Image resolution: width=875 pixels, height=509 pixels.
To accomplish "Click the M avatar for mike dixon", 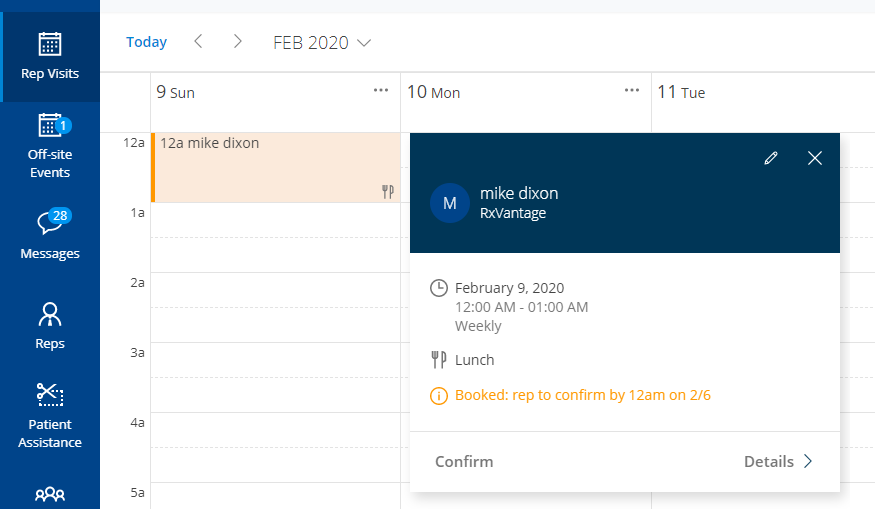I will [x=450, y=203].
